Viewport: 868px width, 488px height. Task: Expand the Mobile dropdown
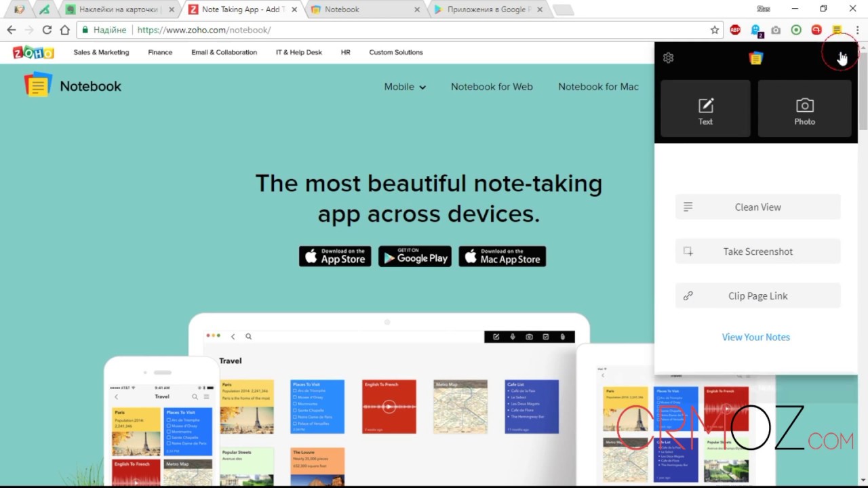[x=405, y=87]
